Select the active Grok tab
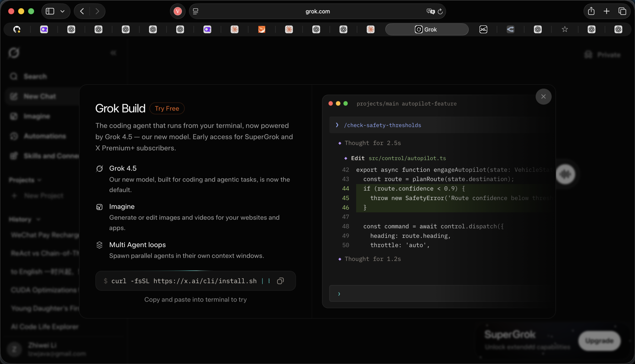This screenshot has width=635, height=364. pos(427,29)
